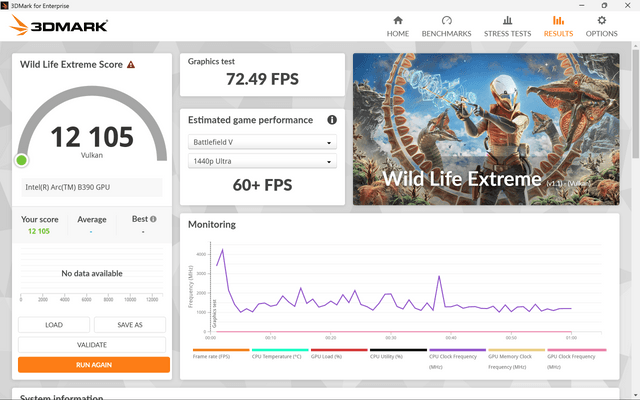Click the 3DMark app icon in the title bar

point(4,6)
